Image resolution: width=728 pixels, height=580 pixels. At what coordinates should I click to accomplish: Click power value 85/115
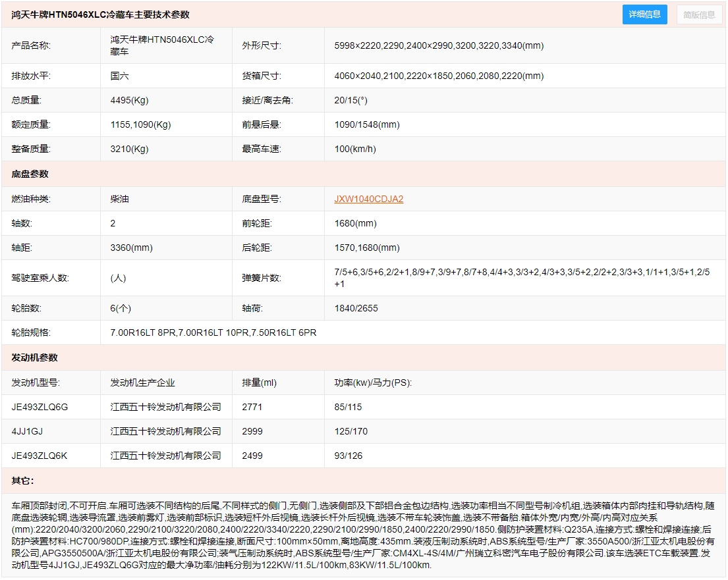(348, 407)
